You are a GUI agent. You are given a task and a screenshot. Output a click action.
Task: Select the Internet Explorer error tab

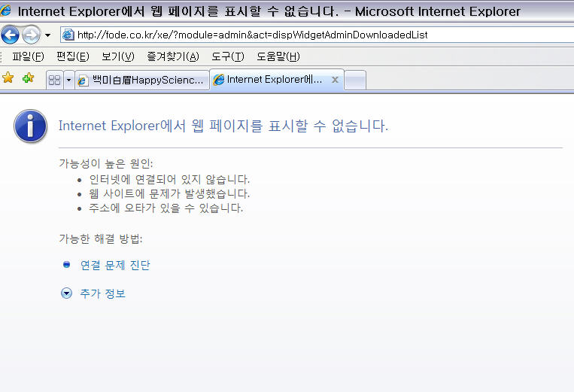pos(276,80)
